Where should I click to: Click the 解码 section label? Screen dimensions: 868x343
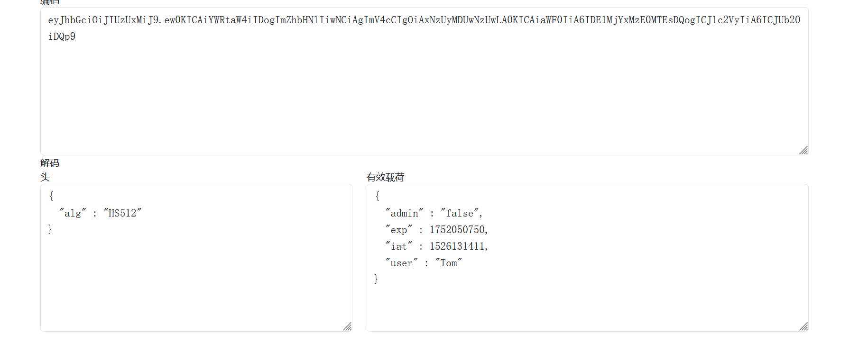tap(50, 163)
